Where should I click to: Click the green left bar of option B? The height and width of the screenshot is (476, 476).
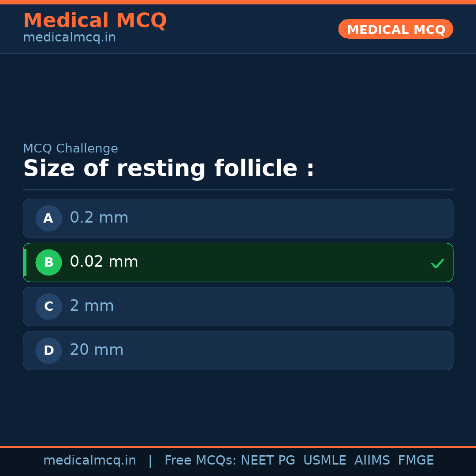click(25, 262)
